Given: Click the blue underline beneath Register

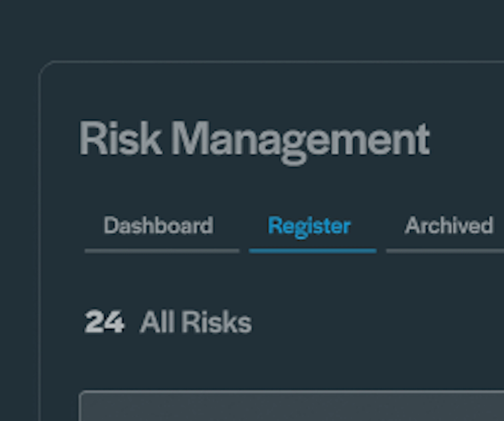Looking at the screenshot, I should pyautogui.click(x=313, y=251).
